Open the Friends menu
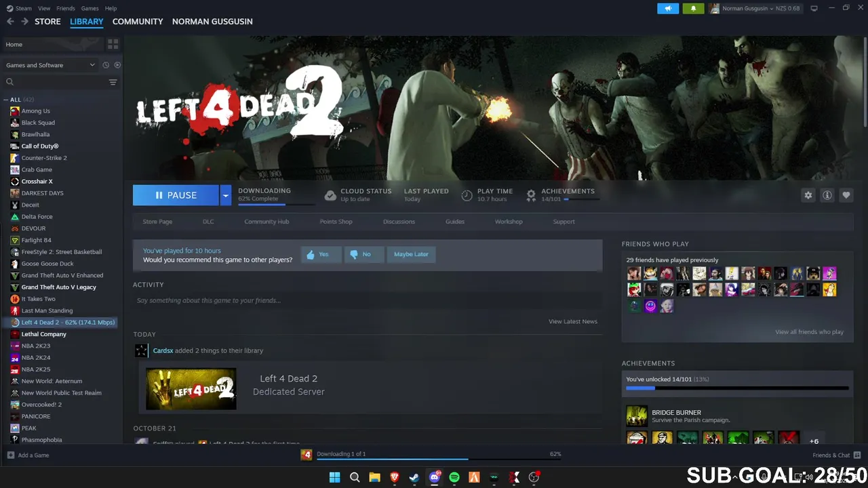The height and width of the screenshot is (488, 868). point(66,8)
